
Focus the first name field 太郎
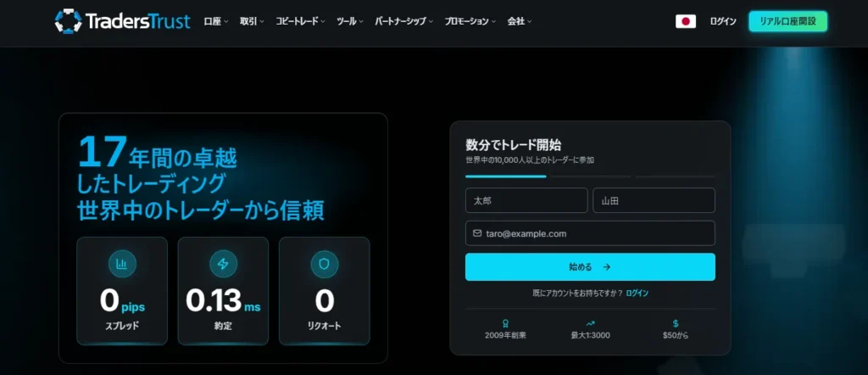526,200
